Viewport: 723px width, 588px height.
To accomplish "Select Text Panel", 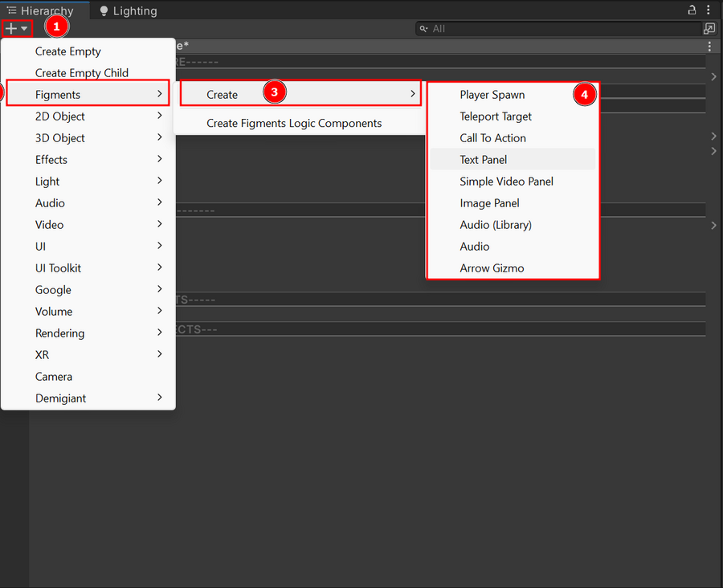I will [x=513, y=160].
